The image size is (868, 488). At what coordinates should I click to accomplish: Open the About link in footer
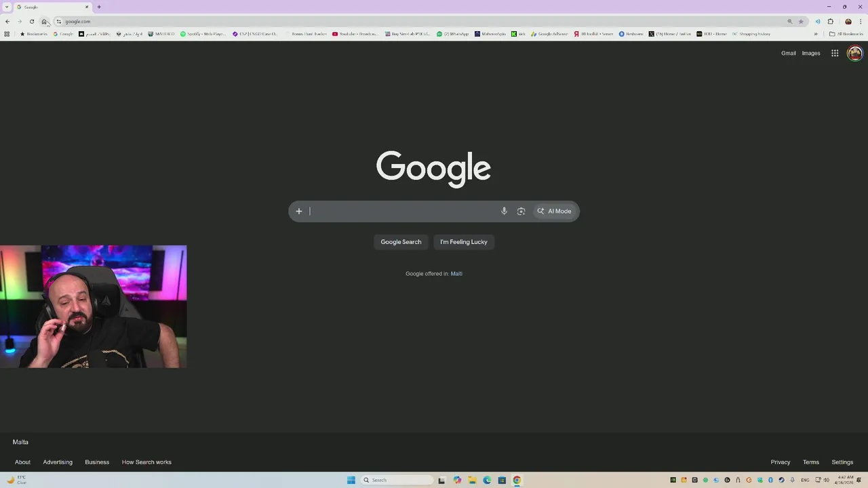coord(22,462)
